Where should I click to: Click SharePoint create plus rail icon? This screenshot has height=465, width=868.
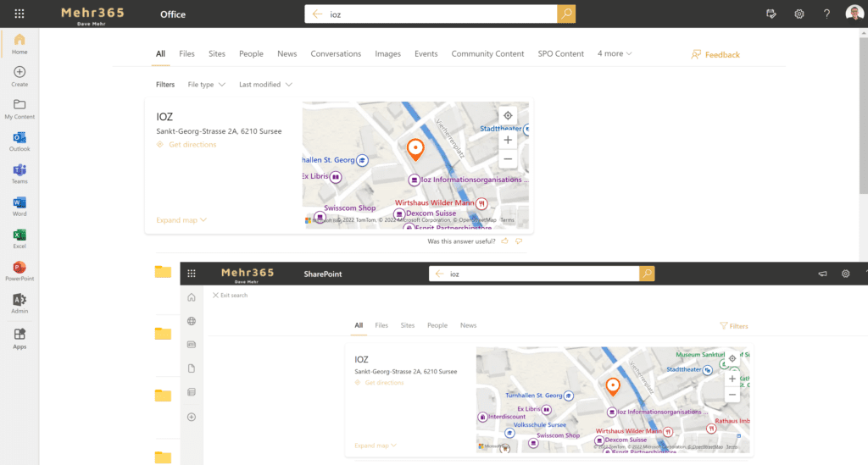192,417
